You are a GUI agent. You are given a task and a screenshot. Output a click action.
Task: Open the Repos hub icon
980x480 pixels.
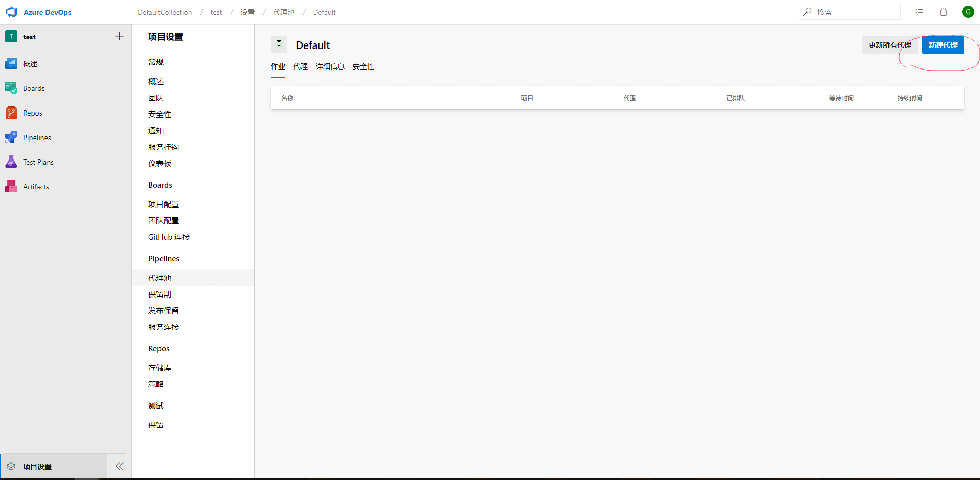coord(11,113)
